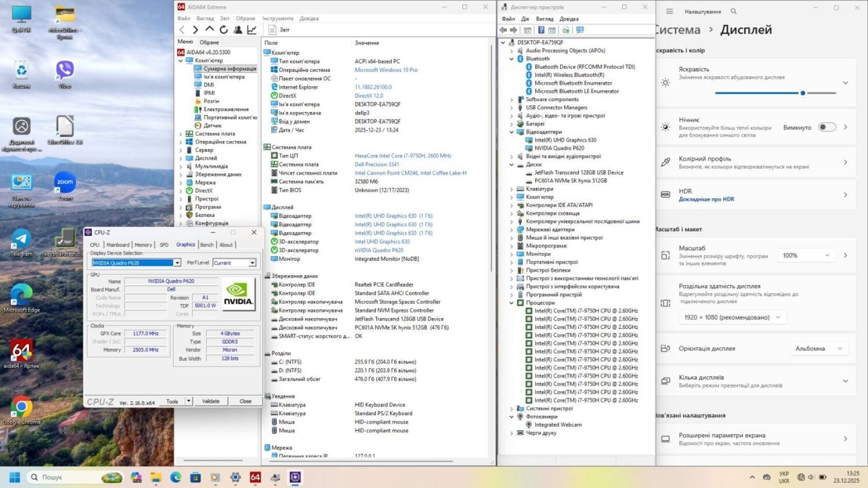Switch to the Bench tab in CPU-Z
Screen dimensions: 868x488
207,245
